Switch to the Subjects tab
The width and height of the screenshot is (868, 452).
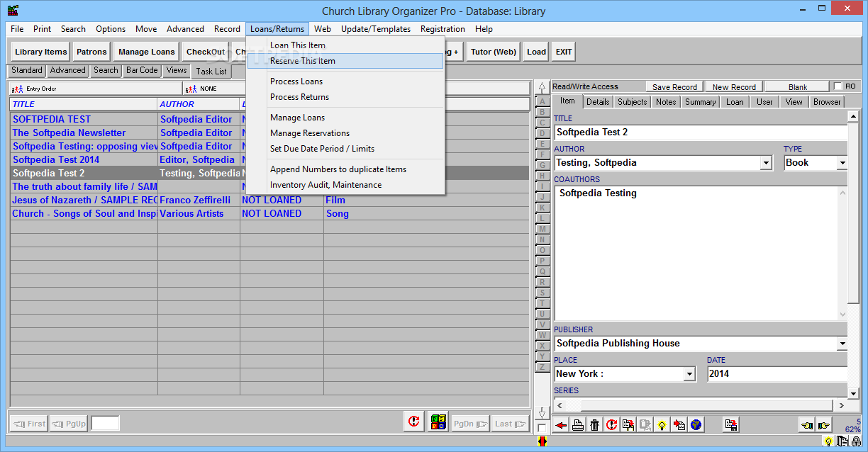pyautogui.click(x=633, y=102)
